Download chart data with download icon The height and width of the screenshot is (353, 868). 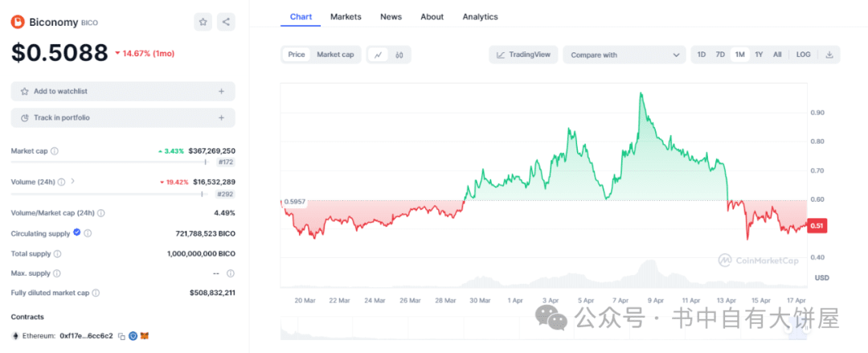pos(829,55)
